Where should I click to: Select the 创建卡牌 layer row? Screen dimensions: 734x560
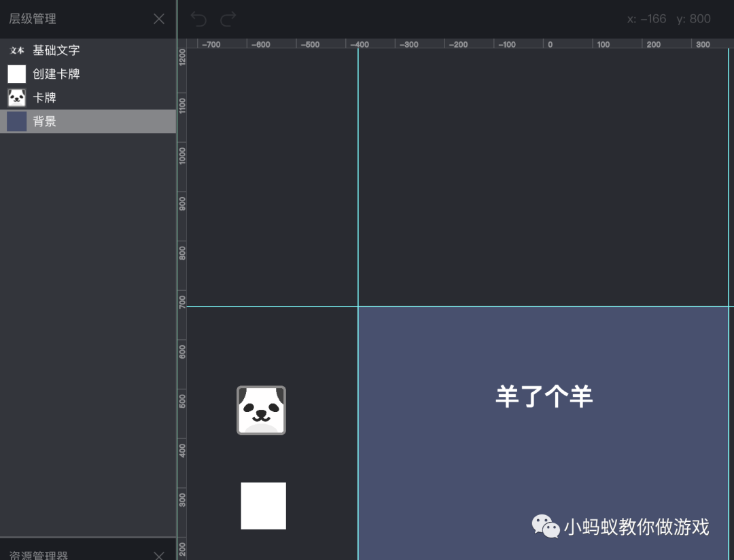[88, 74]
